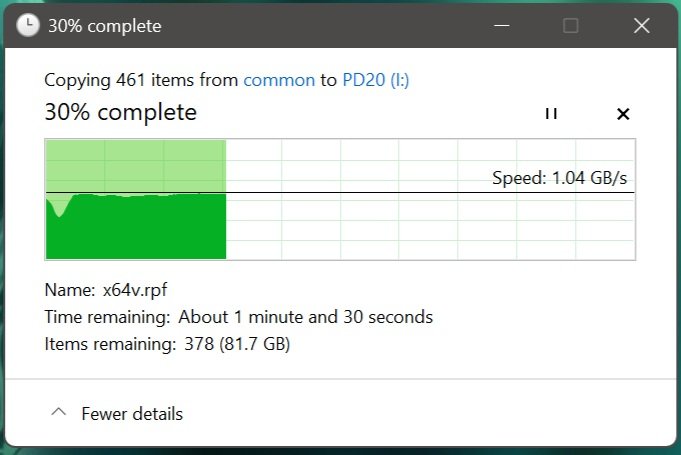Cancel the copy with the small X
The width and height of the screenshot is (681, 455).
623,114
